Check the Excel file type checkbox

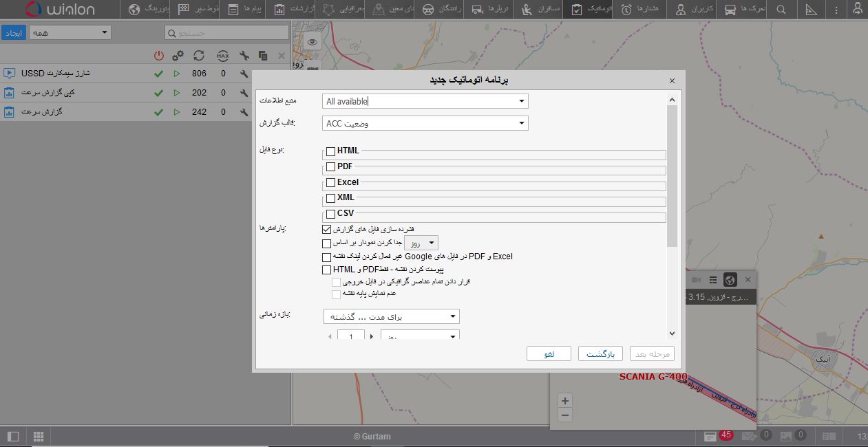click(x=331, y=183)
